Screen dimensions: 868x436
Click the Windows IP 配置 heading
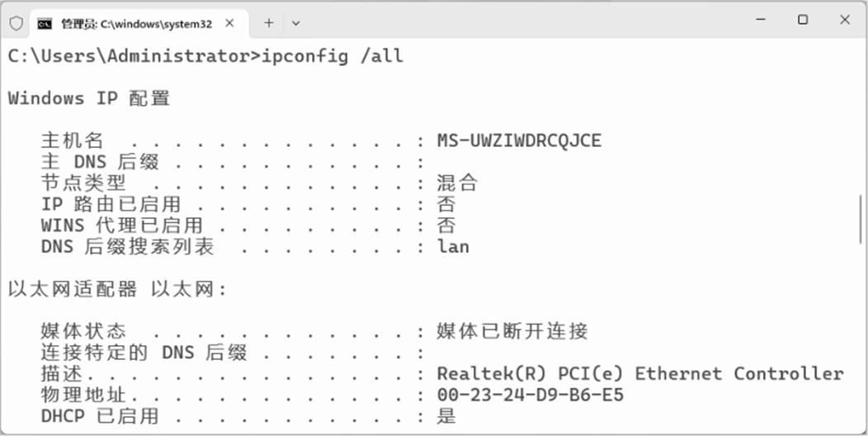pyautogui.click(x=88, y=98)
